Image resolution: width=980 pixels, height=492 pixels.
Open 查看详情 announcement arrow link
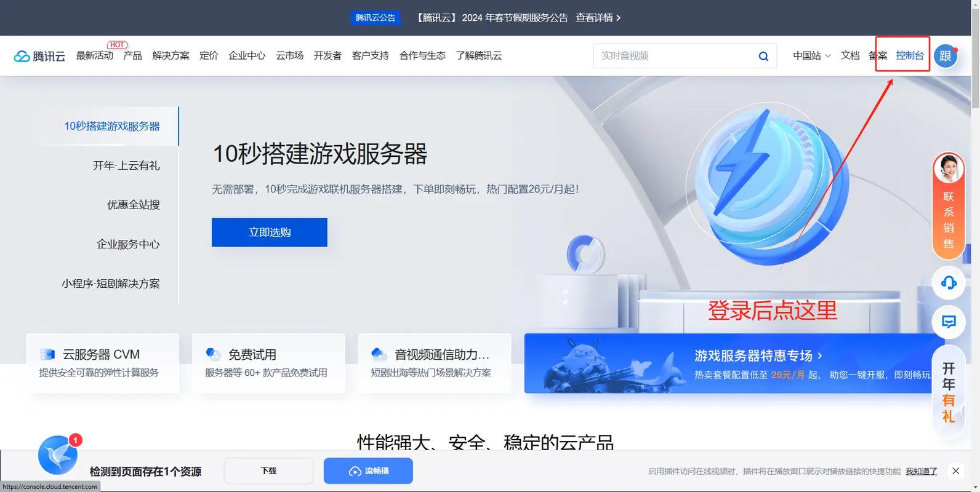598,18
